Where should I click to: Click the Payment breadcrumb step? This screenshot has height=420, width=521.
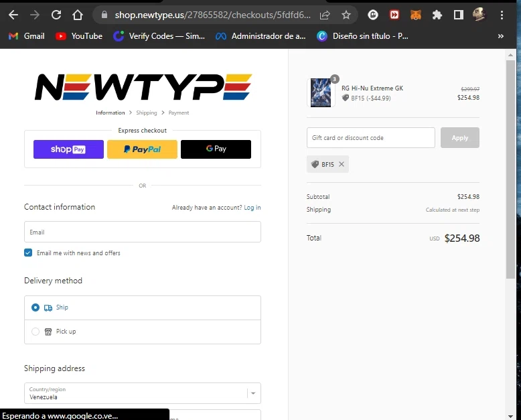[179, 113]
